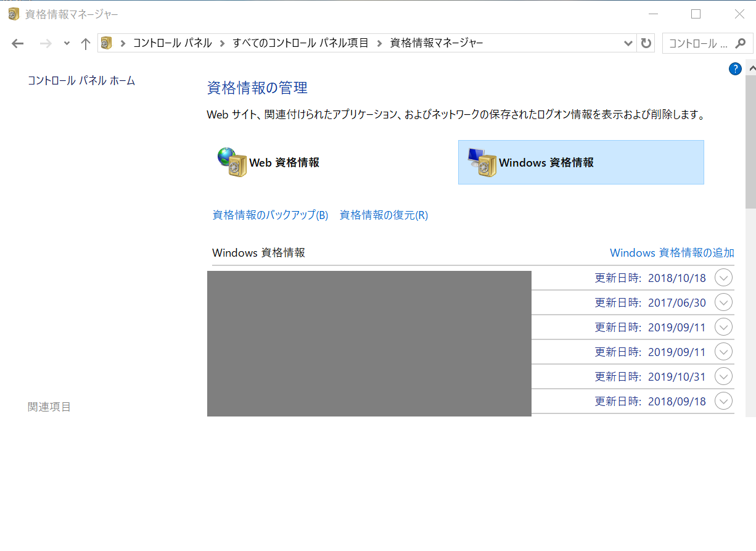Screen dimensions: 756x551
Task: Select Windows 資格情報 tile
Action: pyautogui.click(x=581, y=162)
